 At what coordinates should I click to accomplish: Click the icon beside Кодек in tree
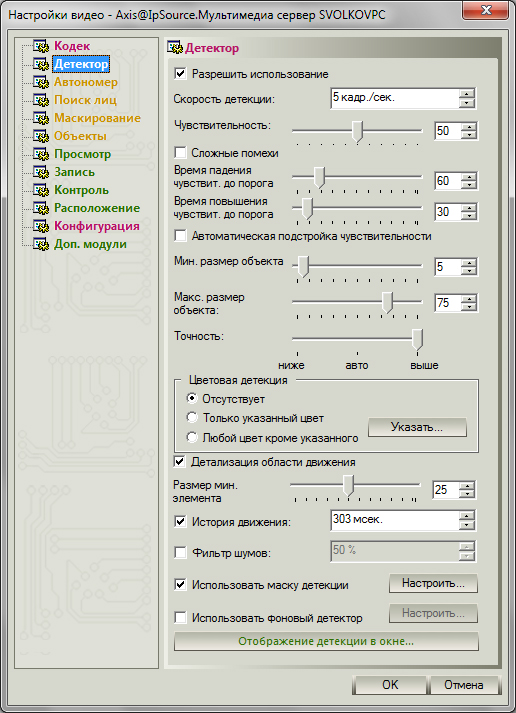[41, 46]
